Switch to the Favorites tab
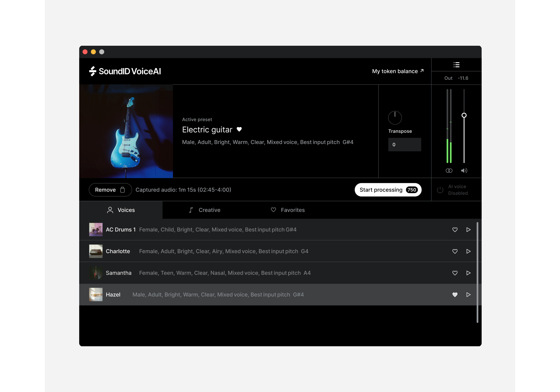Viewport: 560px width, 392px height. (288, 210)
